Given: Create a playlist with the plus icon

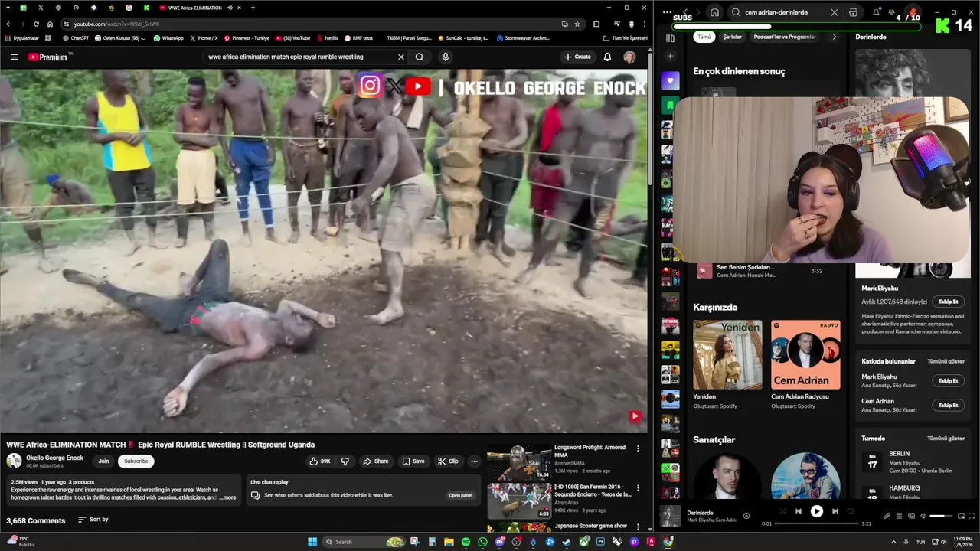Looking at the screenshot, I should coord(670,56).
